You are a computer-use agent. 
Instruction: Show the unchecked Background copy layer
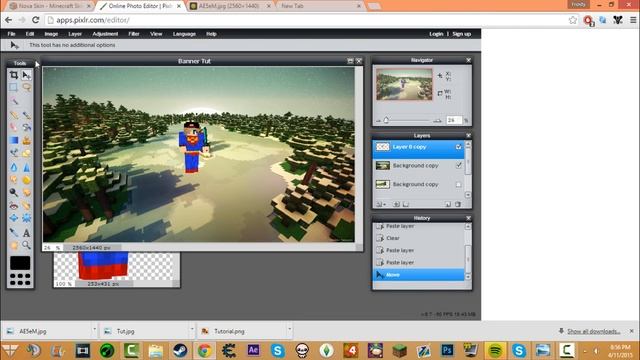458,184
